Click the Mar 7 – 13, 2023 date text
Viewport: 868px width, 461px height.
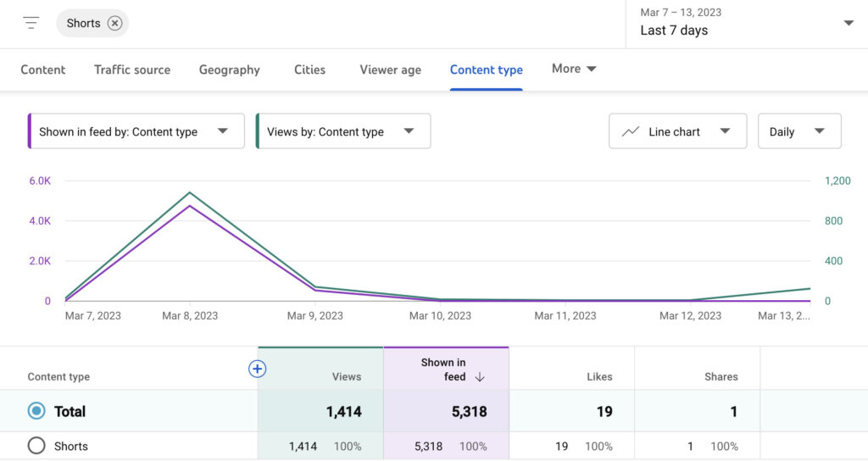click(x=681, y=12)
